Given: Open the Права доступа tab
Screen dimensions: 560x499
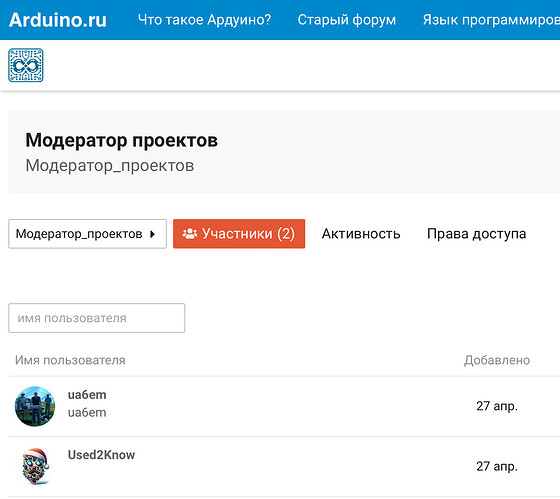Looking at the screenshot, I should [476, 234].
